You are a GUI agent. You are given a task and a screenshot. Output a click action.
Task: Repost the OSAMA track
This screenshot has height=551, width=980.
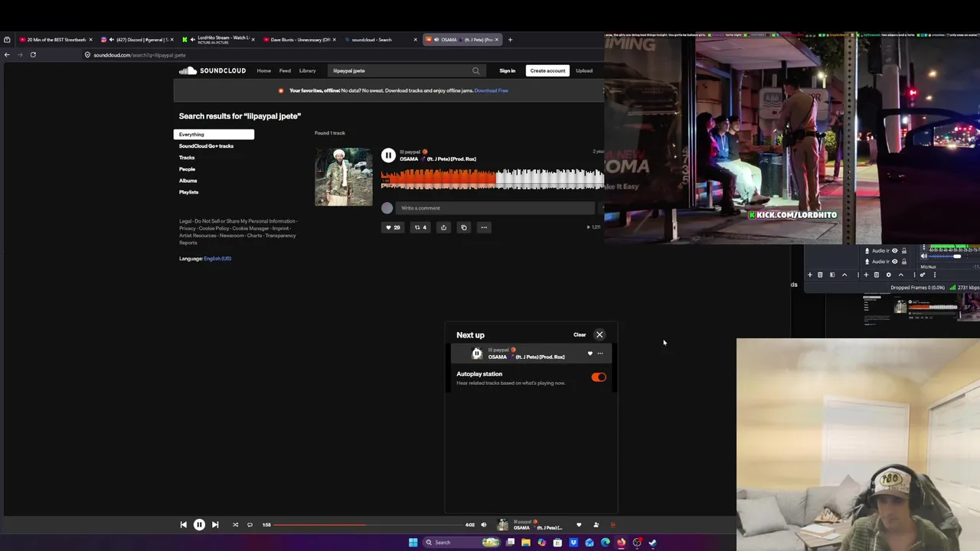click(x=420, y=227)
